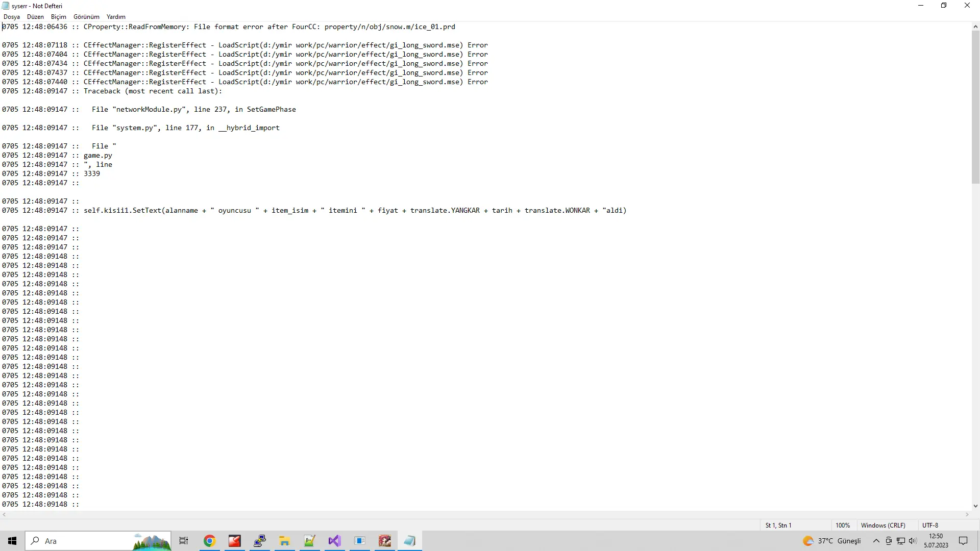Open the Notepad++ taskbar icon

[x=309, y=541]
